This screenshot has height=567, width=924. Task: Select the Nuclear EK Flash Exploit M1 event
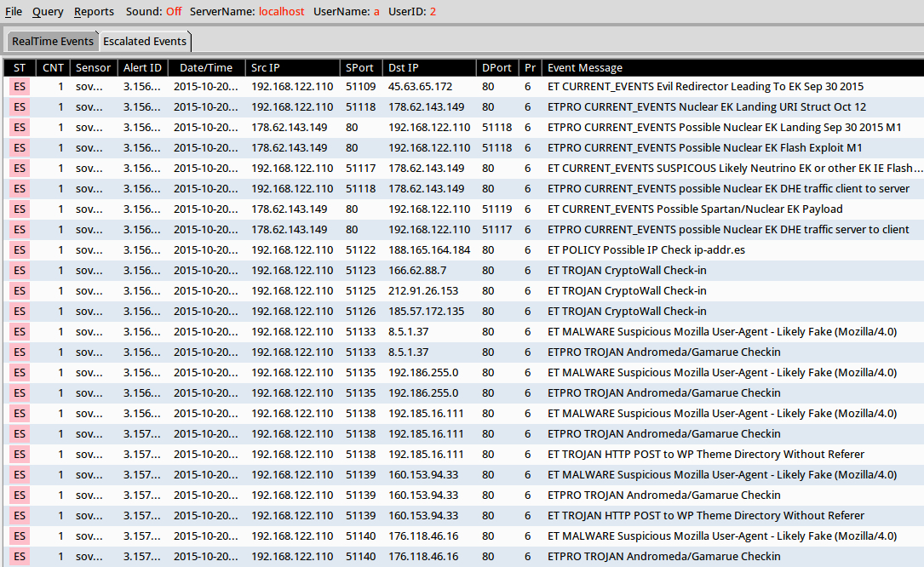pyautogui.click(x=704, y=148)
